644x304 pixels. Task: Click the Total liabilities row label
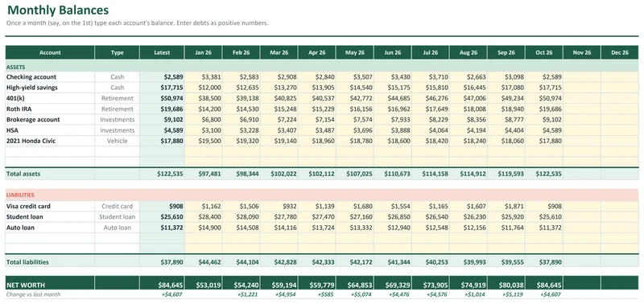click(27, 262)
